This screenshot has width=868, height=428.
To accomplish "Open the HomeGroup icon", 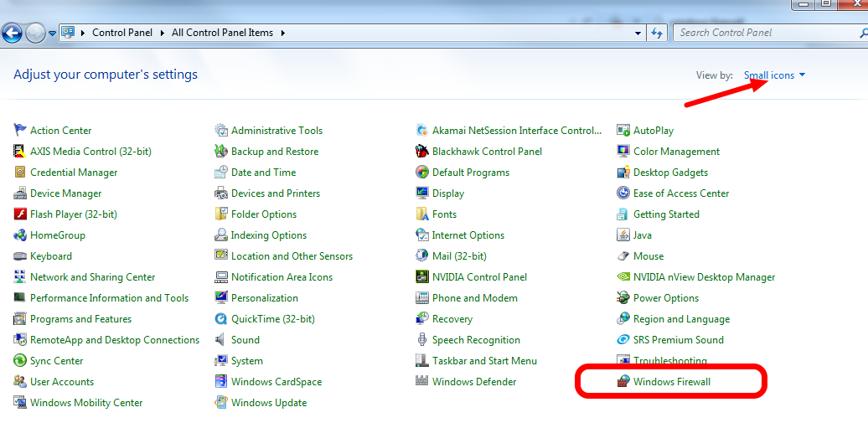I will (x=20, y=235).
